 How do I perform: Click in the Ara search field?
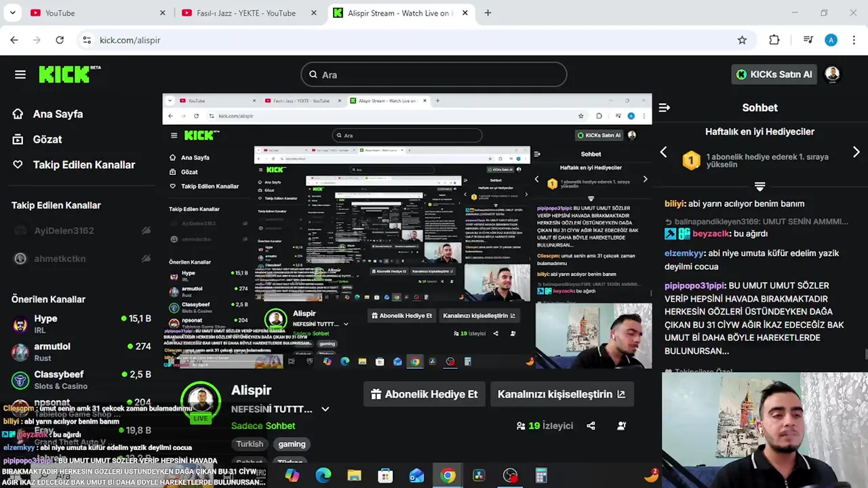click(x=434, y=75)
